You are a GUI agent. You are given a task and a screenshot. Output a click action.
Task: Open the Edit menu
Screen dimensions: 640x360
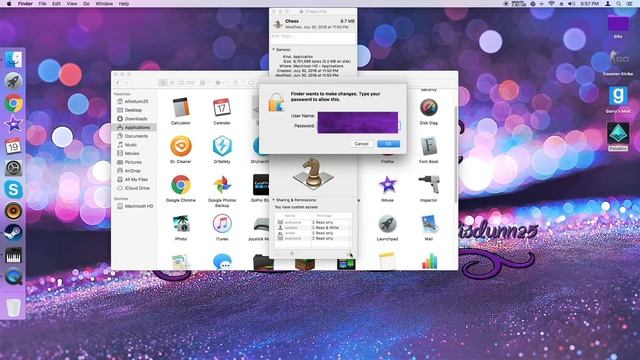tap(56, 4)
